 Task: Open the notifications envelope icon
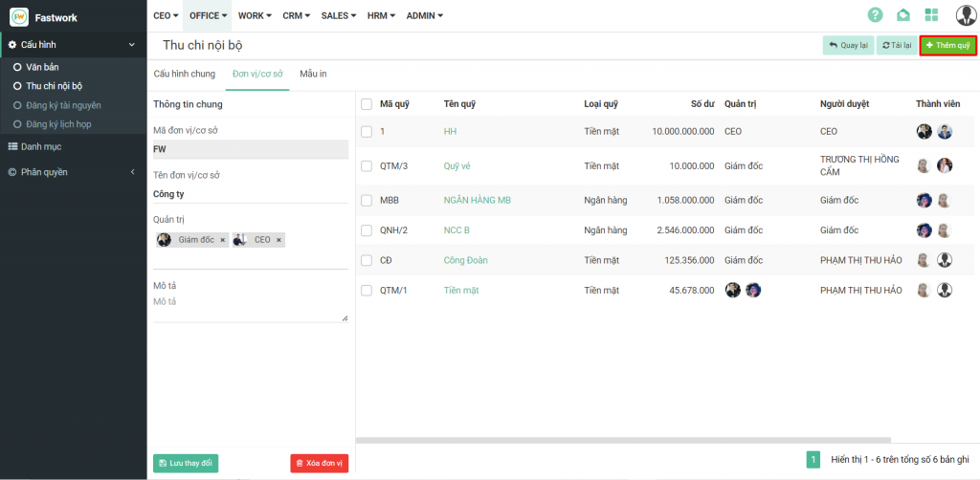point(902,15)
